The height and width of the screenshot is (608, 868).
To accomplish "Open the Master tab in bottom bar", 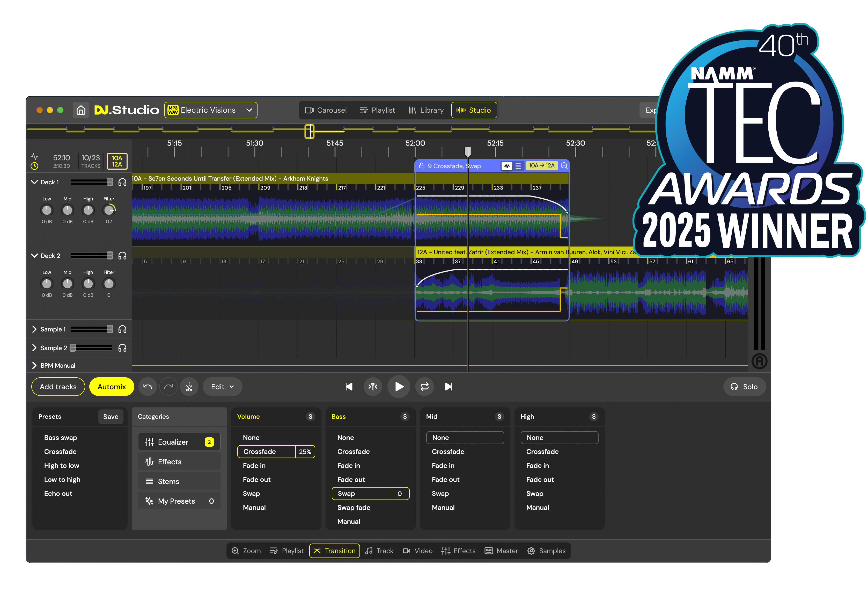I will (x=502, y=551).
